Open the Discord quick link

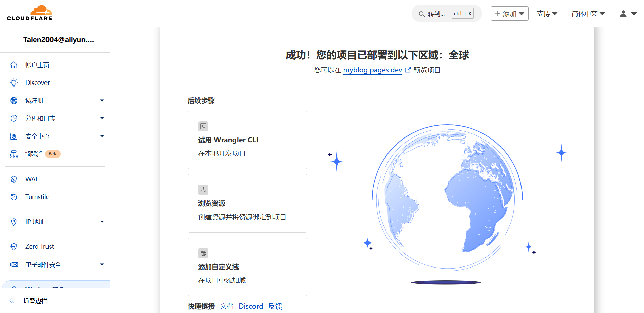point(251,306)
